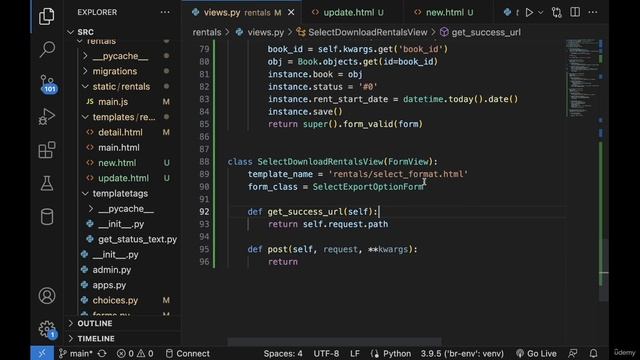Click the remote window status icon
Viewport: 640px width, 360px height.
42,353
